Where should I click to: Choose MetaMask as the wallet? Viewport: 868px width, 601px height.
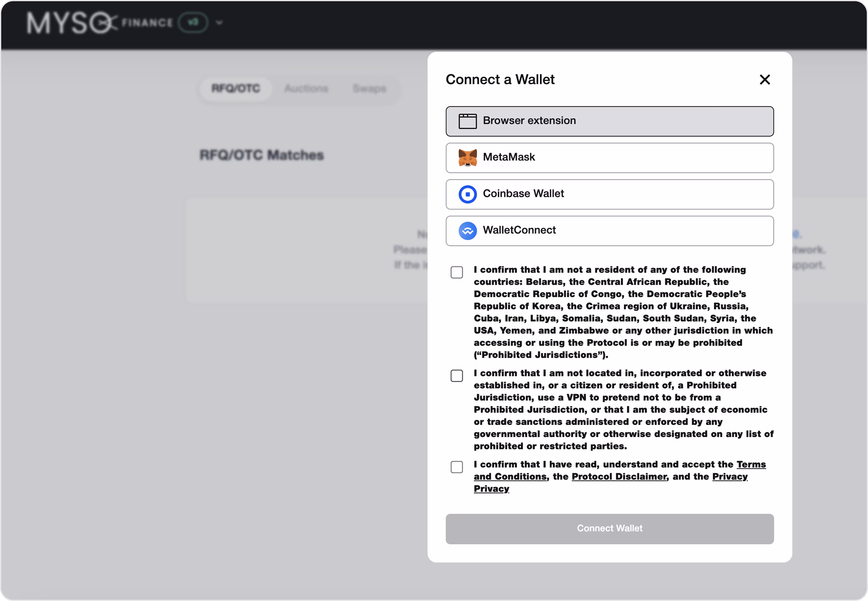coord(610,158)
